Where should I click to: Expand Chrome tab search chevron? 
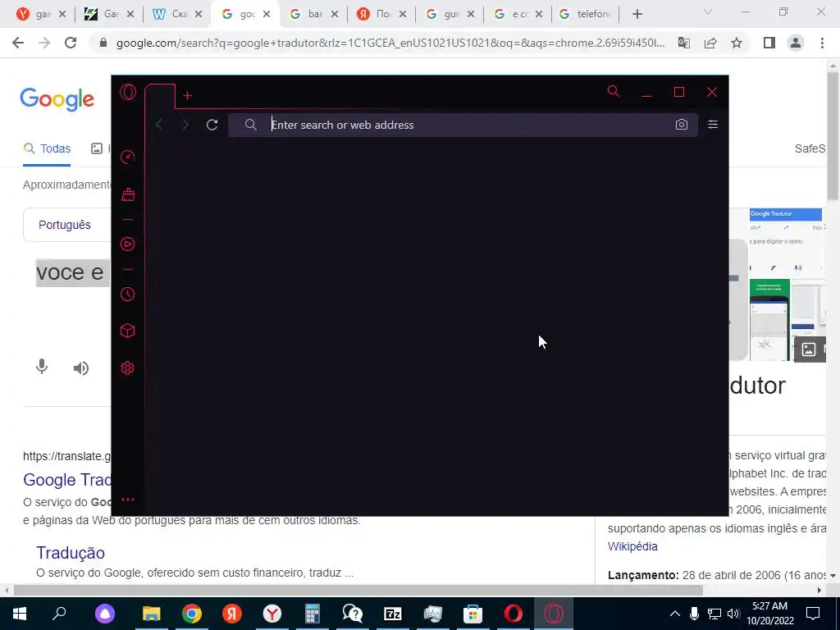[x=708, y=11]
